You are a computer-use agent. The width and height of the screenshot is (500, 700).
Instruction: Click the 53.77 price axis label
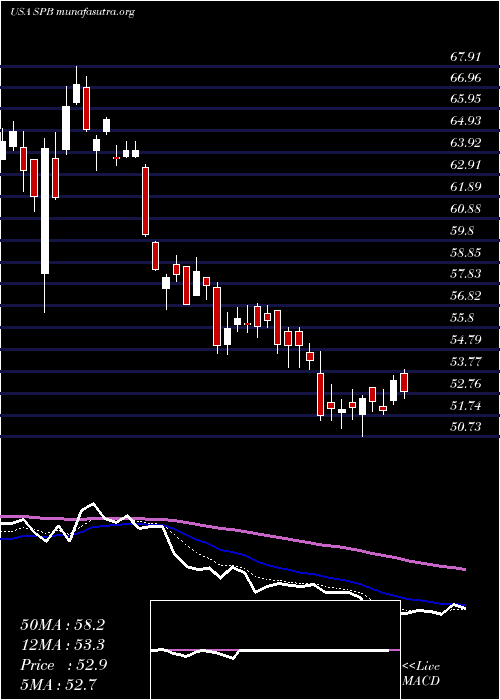tap(466, 362)
